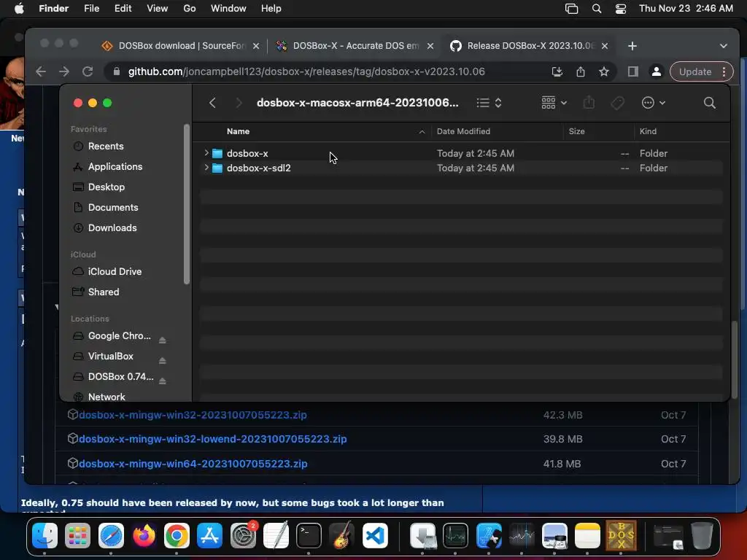This screenshot has height=560, width=747.
Task: Open Finder action (ellipsis) menu
Action: pos(653,103)
